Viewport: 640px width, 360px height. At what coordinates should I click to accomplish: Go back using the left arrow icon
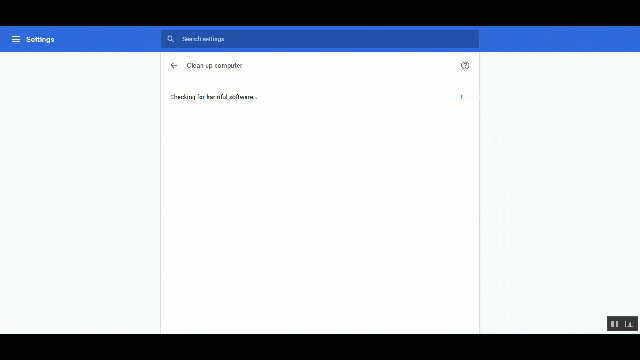tap(174, 65)
